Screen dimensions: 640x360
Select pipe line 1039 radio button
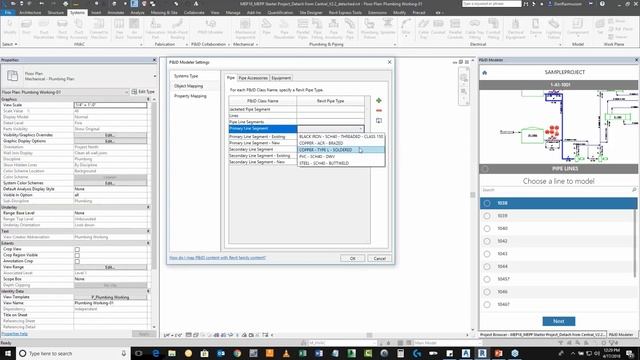[x=487, y=216]
